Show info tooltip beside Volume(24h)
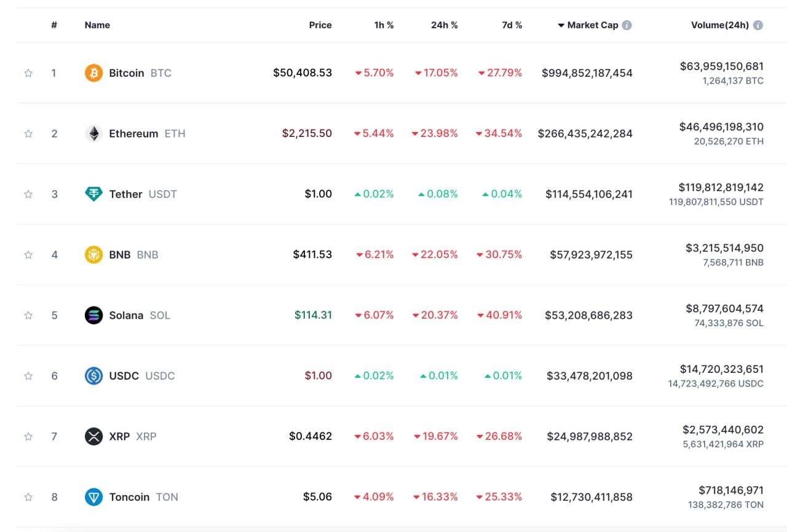 click(x=758, y=25)
